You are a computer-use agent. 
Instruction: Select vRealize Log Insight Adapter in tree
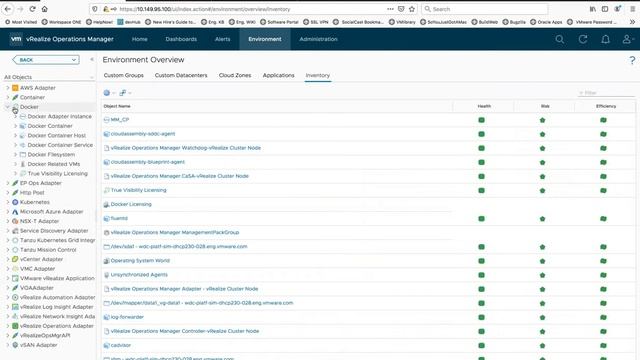point(57,307)
